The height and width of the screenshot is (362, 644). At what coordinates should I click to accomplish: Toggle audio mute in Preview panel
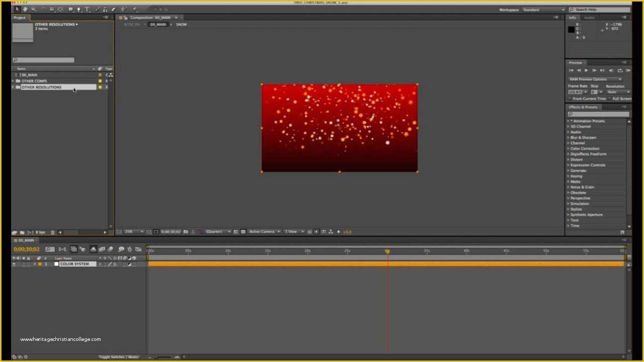click(611, 70)
